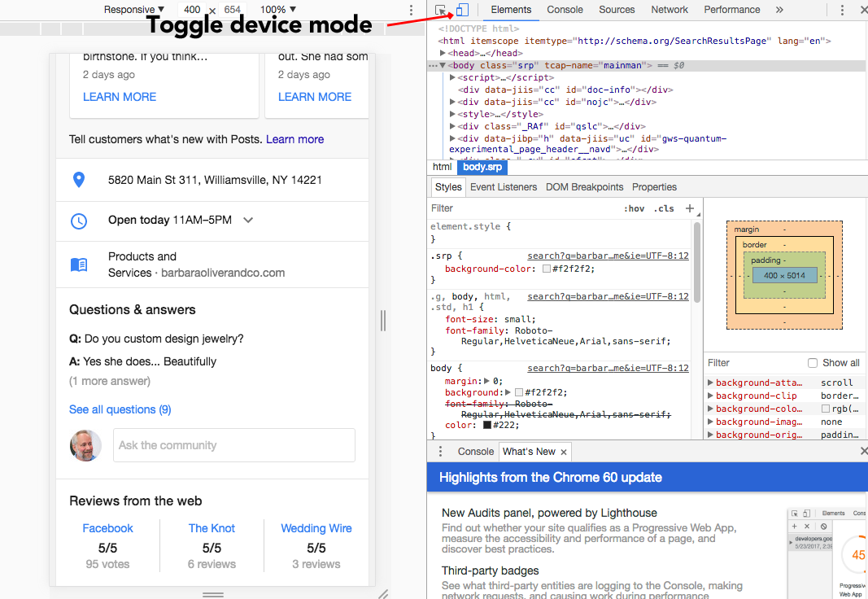The width and height of the screenshot is (868, 599).
Task: Open The Knot reviews link
Action: 212,528
